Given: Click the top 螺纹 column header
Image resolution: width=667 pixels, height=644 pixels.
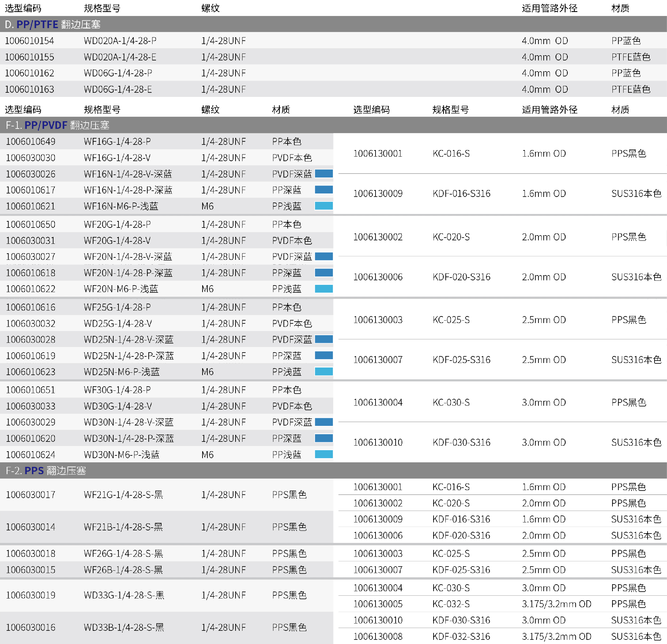Looking at the screenshot, I should [x=211, y=8].
